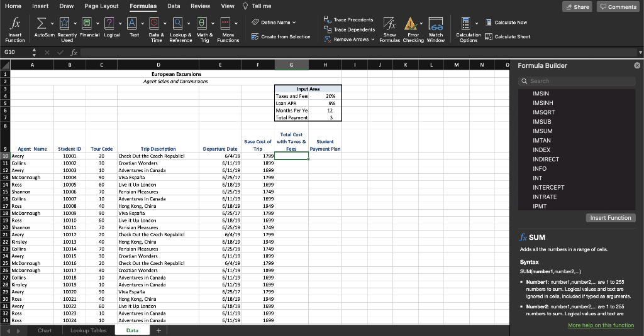Expand the Define Name dropdown
This screenshot has width=644, height=336.
[x=293, y=23]
